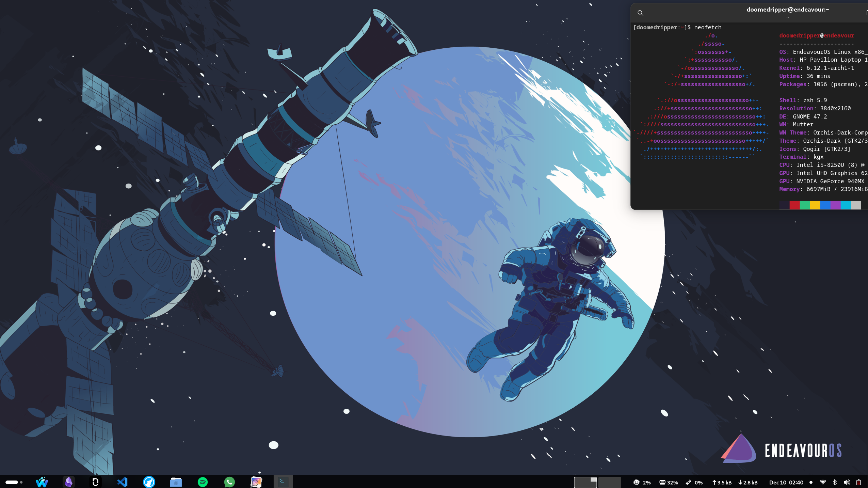868x488 pixels.
Task: Click the CPU: Intel i5-8250U line
Action: tap(822, 165)
